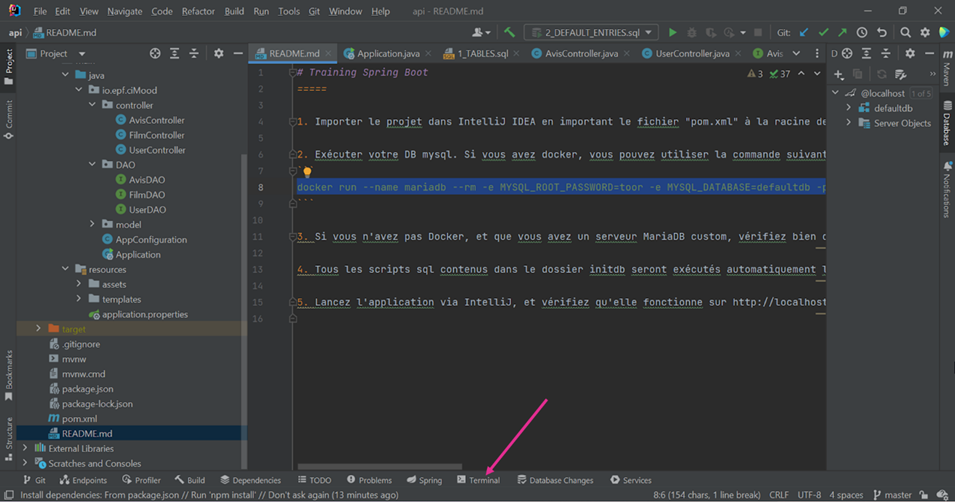Expand Server Objects in Database panel

click(848, 122)
